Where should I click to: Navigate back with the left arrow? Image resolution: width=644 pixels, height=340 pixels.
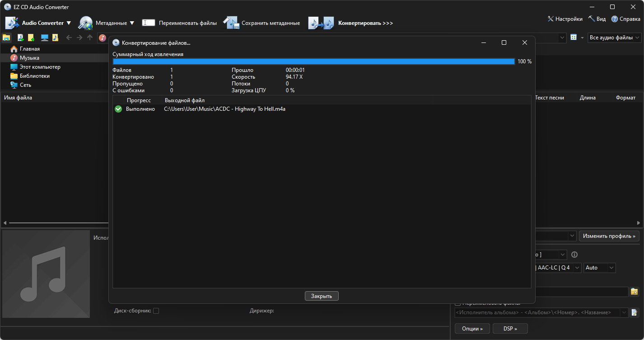click(69, 38)
